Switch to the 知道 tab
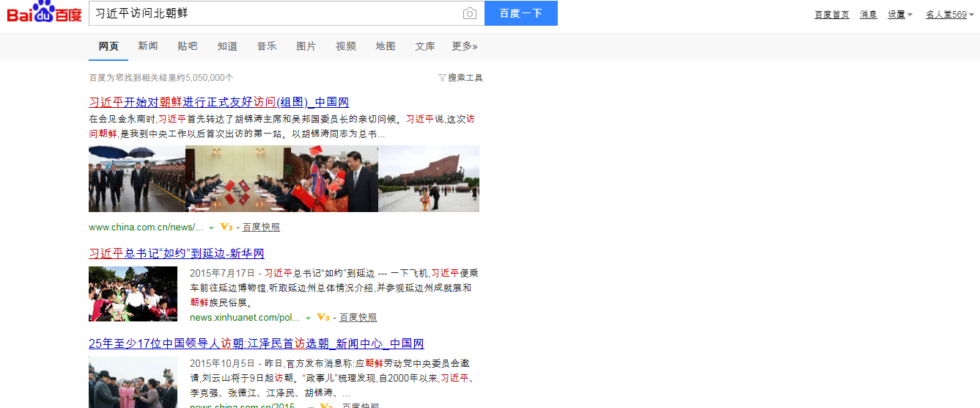Viewport: 980px width, 408px height. [227, 46]
